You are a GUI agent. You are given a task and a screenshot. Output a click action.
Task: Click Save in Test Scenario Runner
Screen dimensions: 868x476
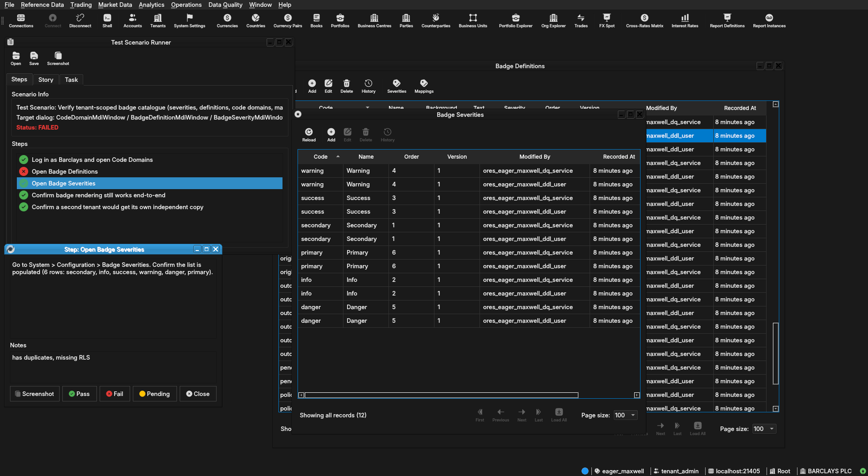(x=34, y=58)
